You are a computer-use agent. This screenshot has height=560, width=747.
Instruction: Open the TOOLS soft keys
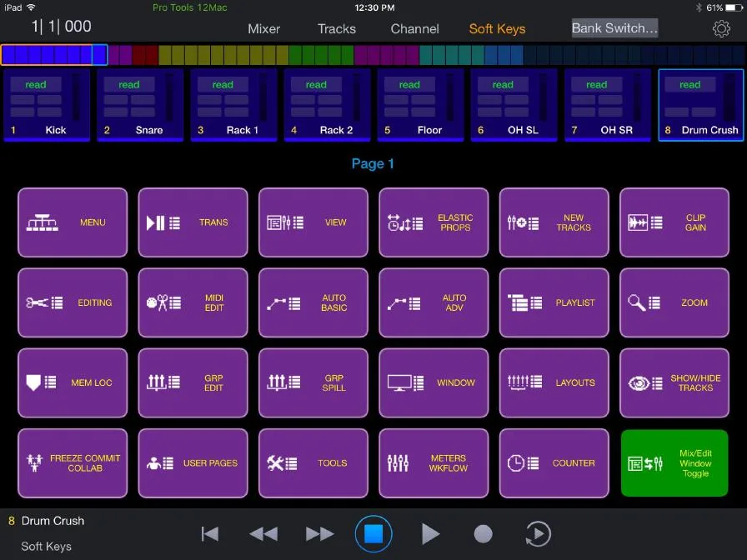[313, 463]
